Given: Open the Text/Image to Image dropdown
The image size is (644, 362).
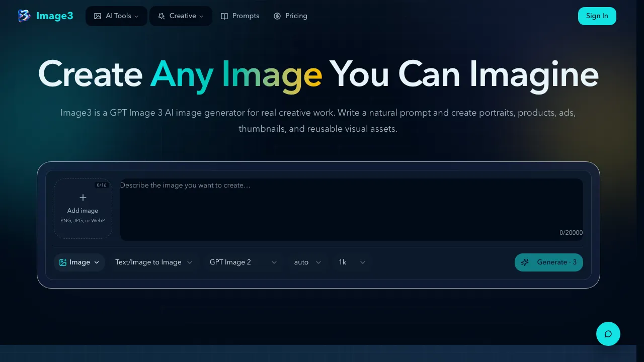Looking at the screenshot, I should [154, 262].
